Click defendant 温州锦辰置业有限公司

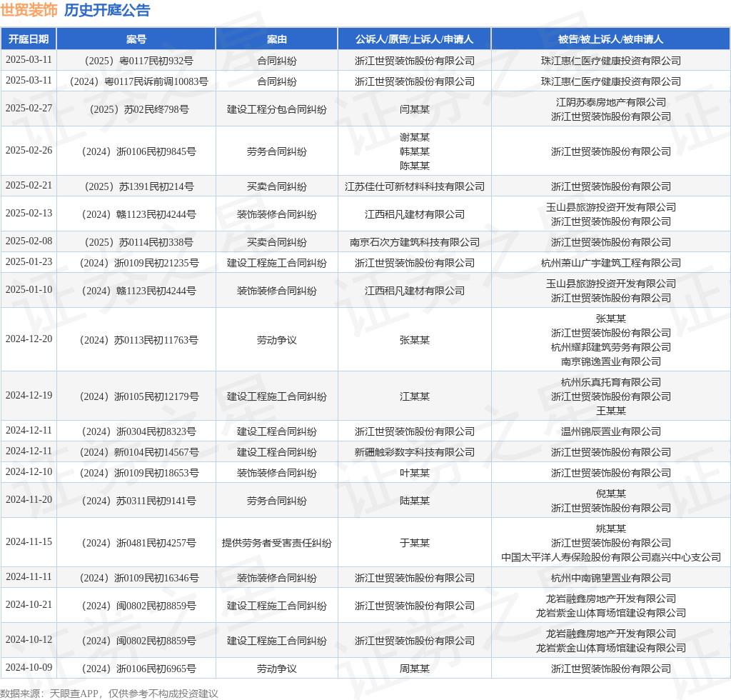[611, 431]
